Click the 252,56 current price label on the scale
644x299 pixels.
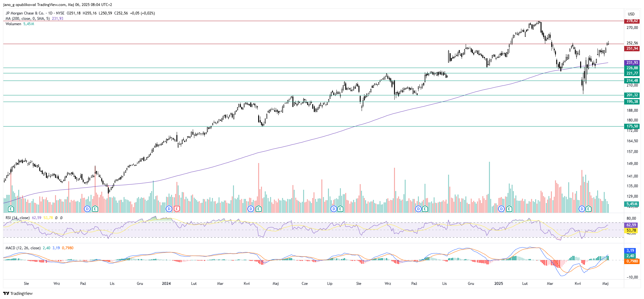point(632,43)
